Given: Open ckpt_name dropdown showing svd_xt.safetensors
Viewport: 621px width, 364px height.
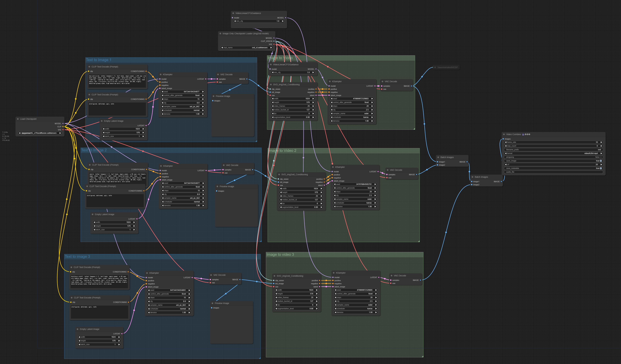Looking at the screenshot, I should click(246, 48).
